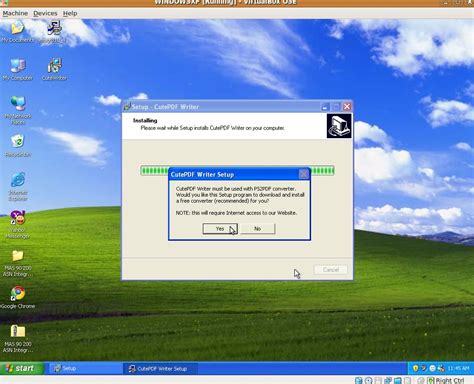
Task: Open the VirtualBox Devices menu
Action: (45, 13)
